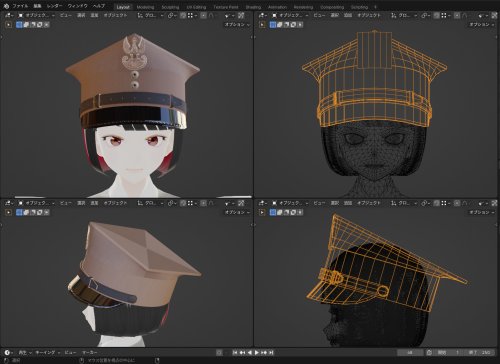Open object mode dropdown in front solid-view viewport
Screen dimensions: 500x364
pos(36,15)
